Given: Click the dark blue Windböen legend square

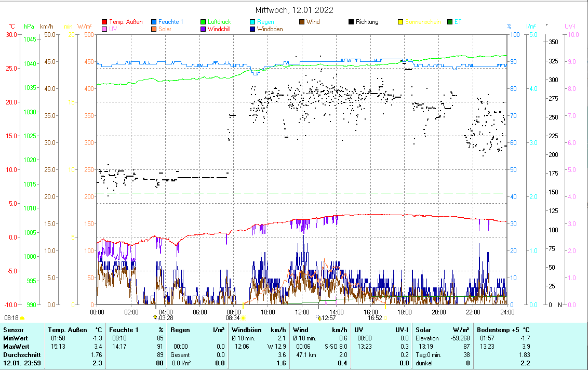Looking at the screenshot, I should 252,29.
